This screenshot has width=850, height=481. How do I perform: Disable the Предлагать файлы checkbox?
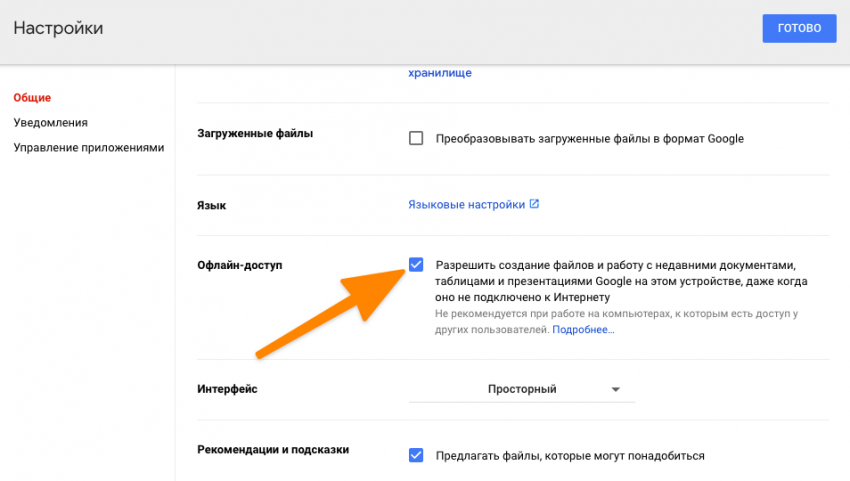click(x=416, y=455)
